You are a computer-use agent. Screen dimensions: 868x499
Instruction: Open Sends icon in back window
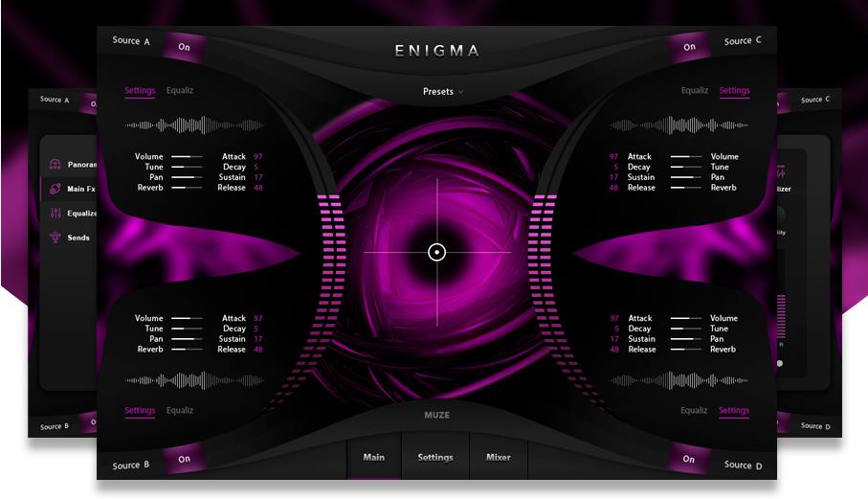[x=55, y=237]
